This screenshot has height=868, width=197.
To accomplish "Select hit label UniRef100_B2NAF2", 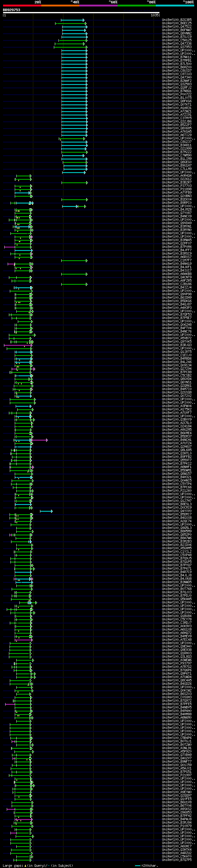I will [177, 81].
